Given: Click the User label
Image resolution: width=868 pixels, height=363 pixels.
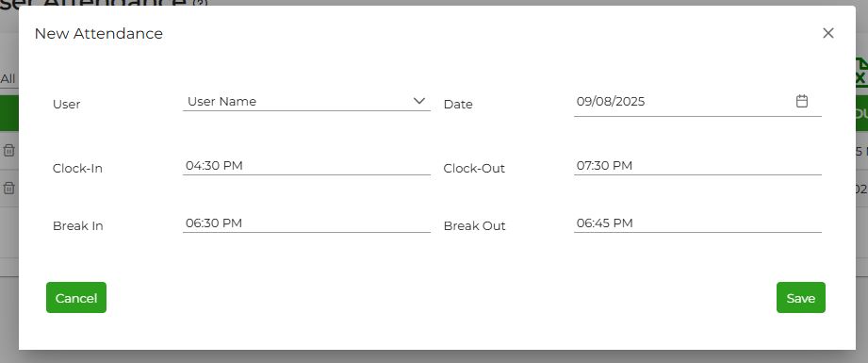Looking at the screenshot, I should click(66, 105).
